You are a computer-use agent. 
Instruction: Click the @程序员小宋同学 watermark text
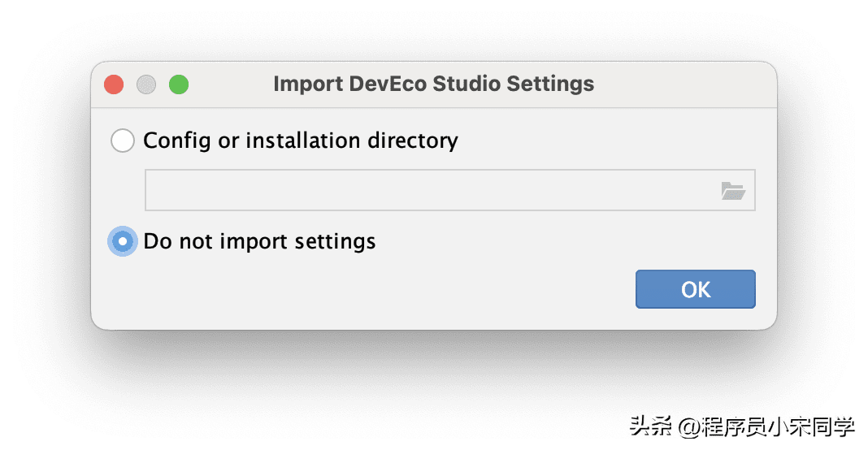(766, 424)
